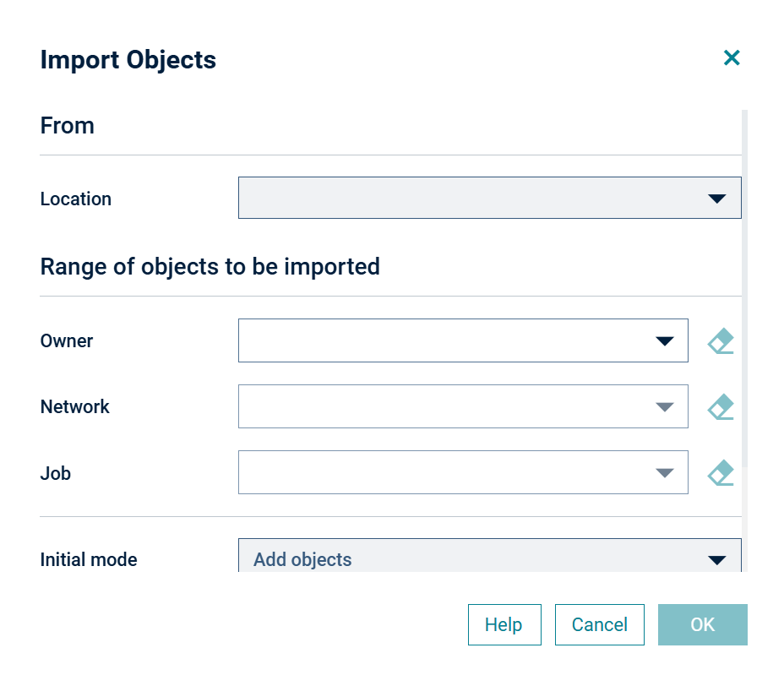Select the 'Location' label text

75,199
